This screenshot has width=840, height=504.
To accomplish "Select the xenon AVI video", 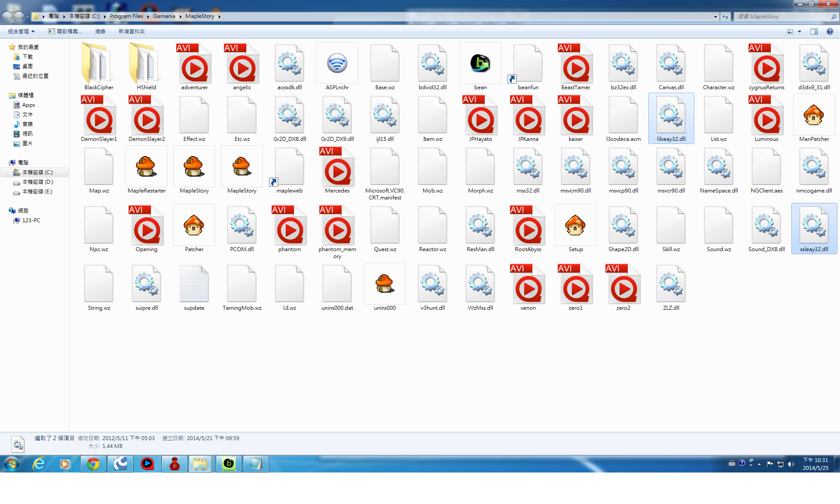I will [x=528, y=287].
